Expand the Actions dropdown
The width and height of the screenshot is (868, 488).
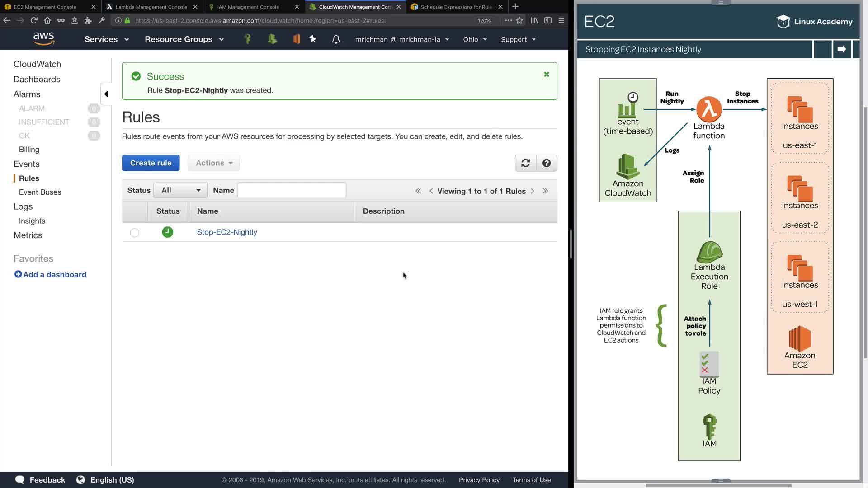click(x=214, y=163)
